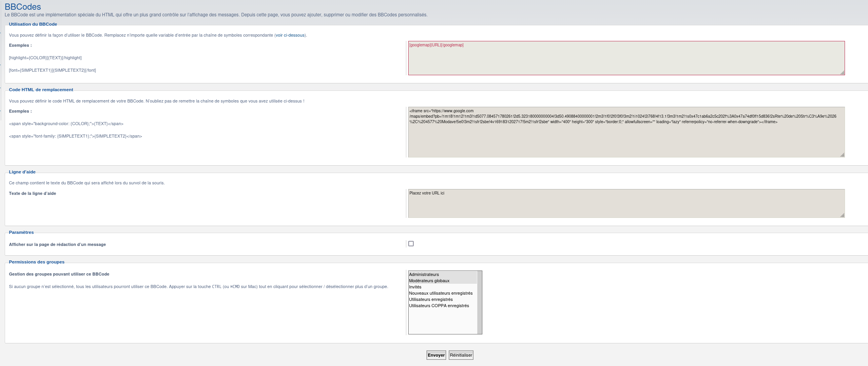
Task: Grab resize handle of help line textarea
Action: pos(842,215)
